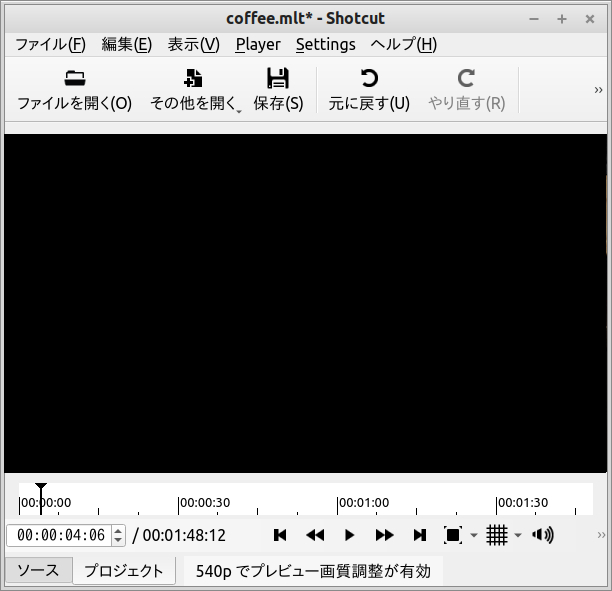Start playback with the play button
This screenshot has width=612, height=591.
[349, 536]
